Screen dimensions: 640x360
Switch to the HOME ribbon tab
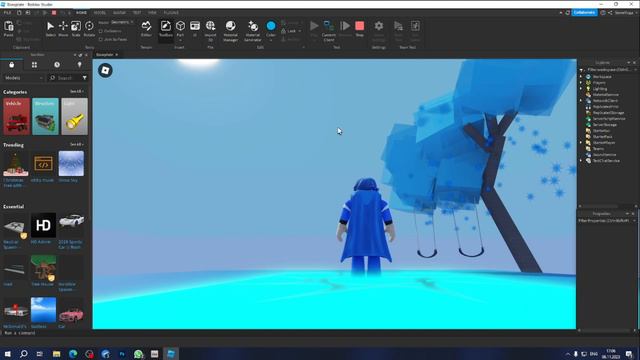pos(81,13)
